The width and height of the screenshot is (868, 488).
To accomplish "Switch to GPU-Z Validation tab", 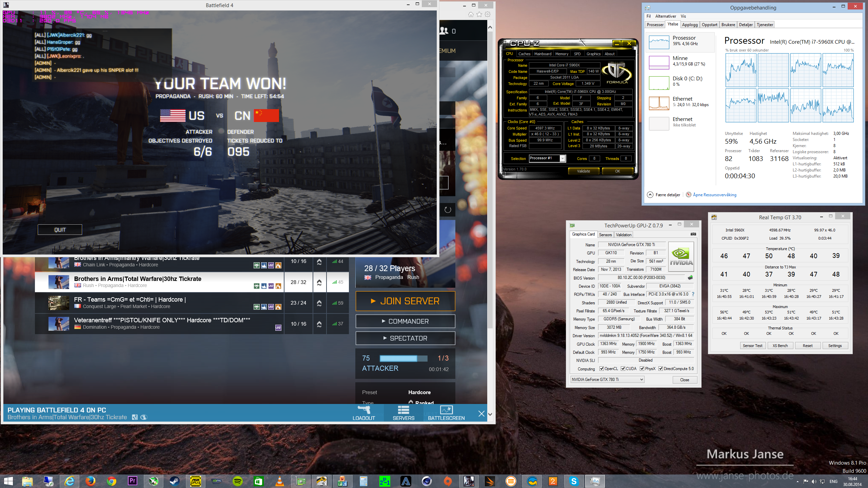I will coord(624,235).
